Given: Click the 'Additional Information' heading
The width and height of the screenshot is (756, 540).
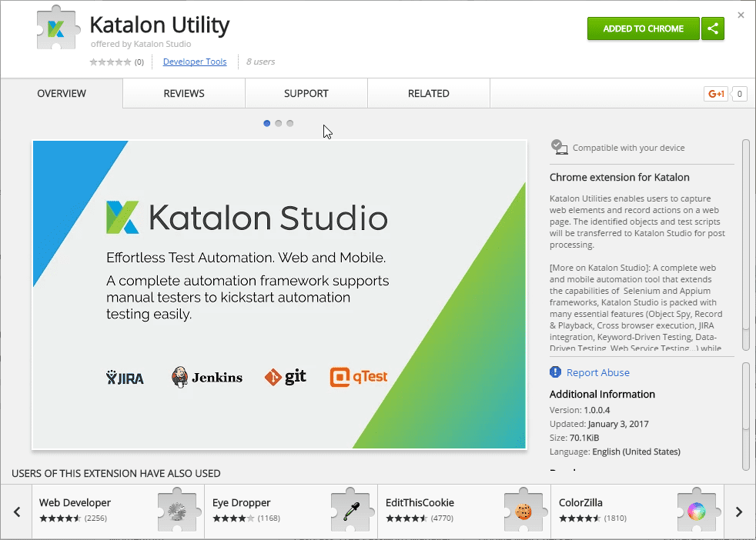Looking at the screenshot, I should coord(602,394).
